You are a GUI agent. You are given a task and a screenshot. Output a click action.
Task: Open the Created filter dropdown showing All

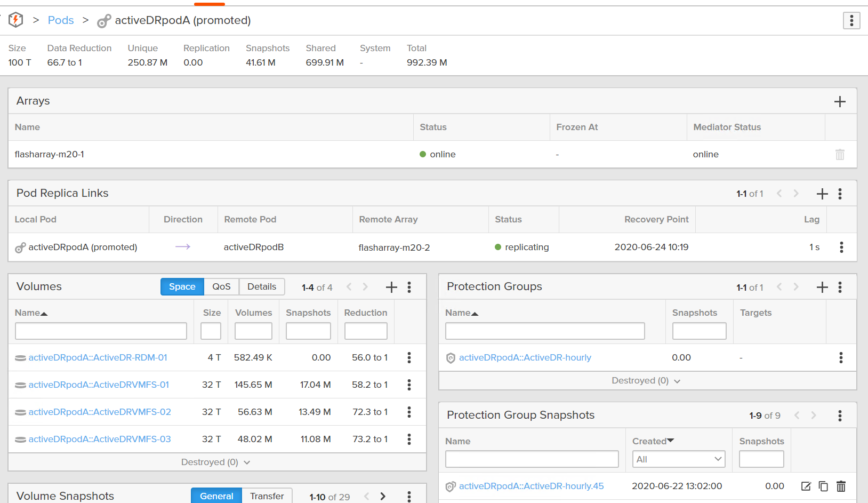679,459
